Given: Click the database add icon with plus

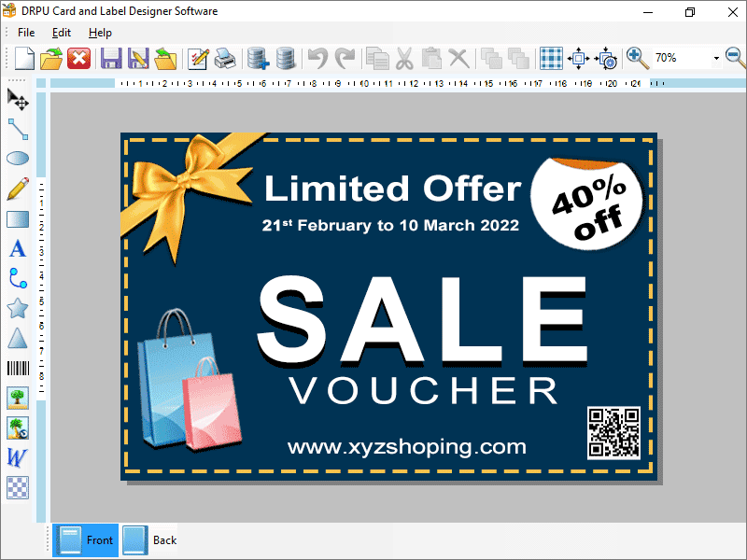Looking at the screenshot, I should (x=259, y=59).
